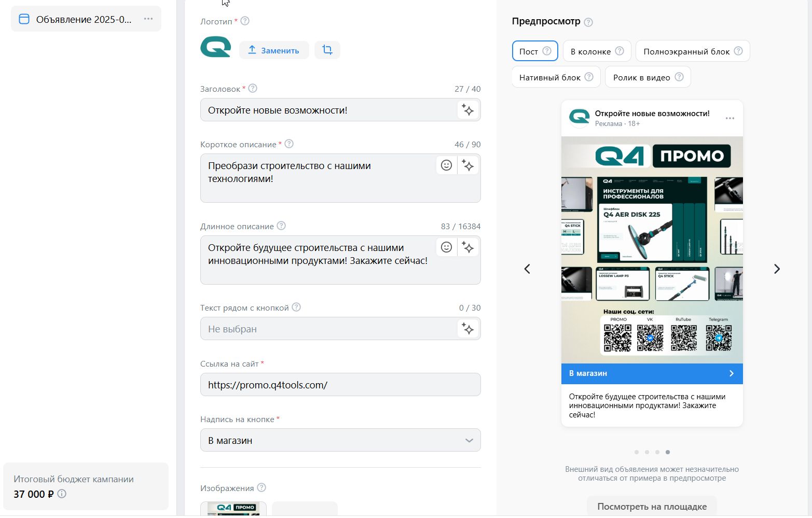812x518 pixels.
Task: Click the headline character counter 27 / 40
Action: point(467,89)
